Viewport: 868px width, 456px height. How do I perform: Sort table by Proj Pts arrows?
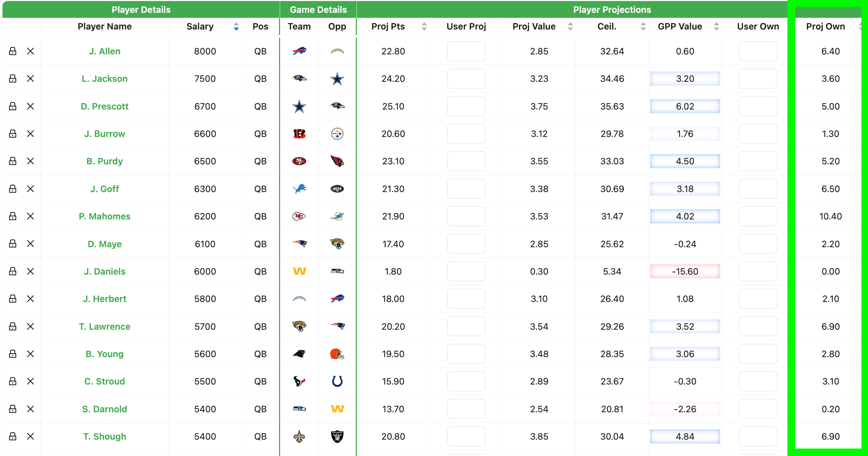click(424, 26)
